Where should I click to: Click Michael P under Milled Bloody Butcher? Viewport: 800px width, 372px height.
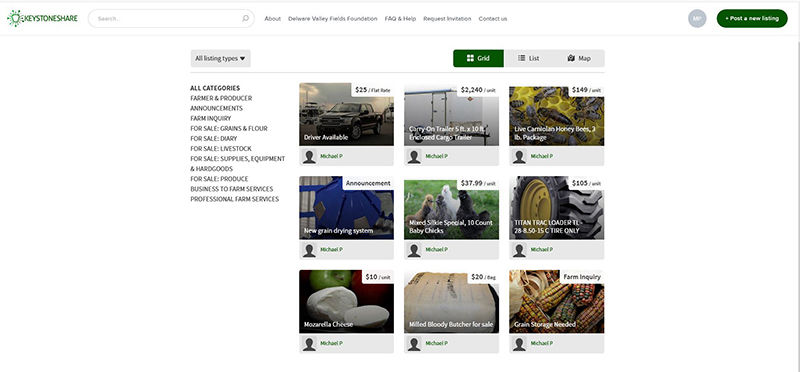click(436, 343)
